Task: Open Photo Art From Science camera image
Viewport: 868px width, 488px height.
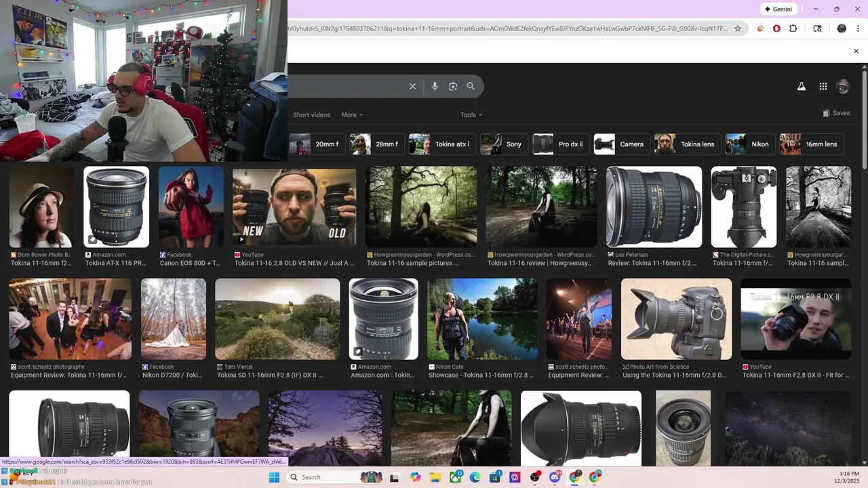Action: 677,319
